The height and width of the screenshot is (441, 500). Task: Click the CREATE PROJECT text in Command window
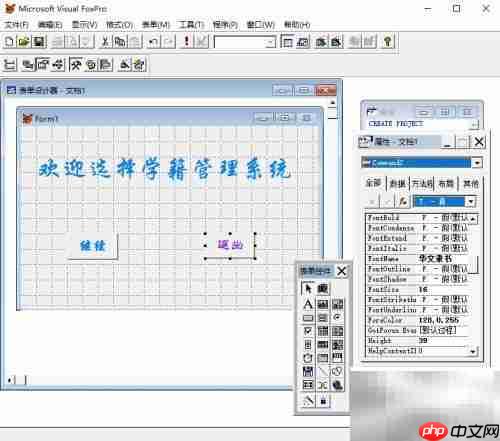point(396,124)
